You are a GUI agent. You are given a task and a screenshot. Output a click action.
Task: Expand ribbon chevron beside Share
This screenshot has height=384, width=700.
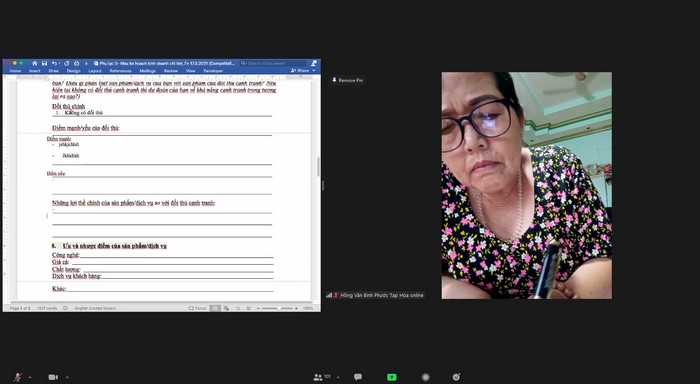click(x=314, y=71)
